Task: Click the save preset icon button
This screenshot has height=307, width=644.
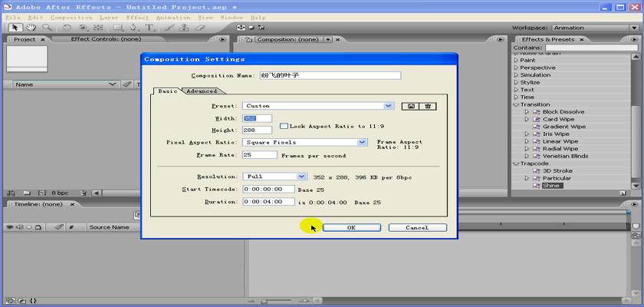Action: coord(411,106)
